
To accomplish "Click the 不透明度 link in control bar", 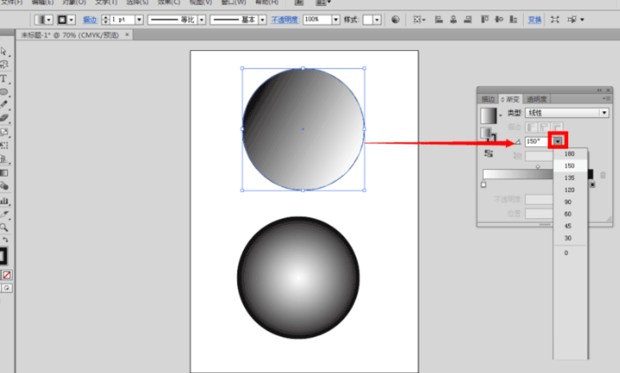I will tap(285, 20).
